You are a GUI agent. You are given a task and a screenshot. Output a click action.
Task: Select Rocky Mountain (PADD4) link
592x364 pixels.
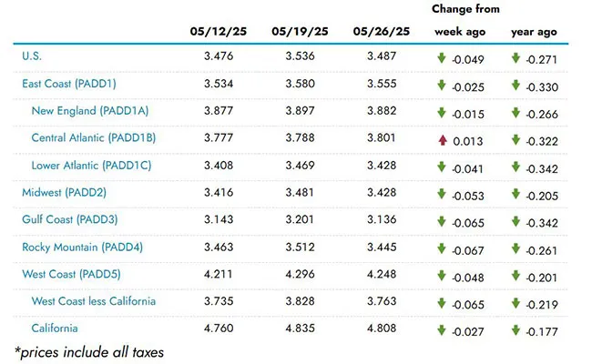tap(82, 248)
